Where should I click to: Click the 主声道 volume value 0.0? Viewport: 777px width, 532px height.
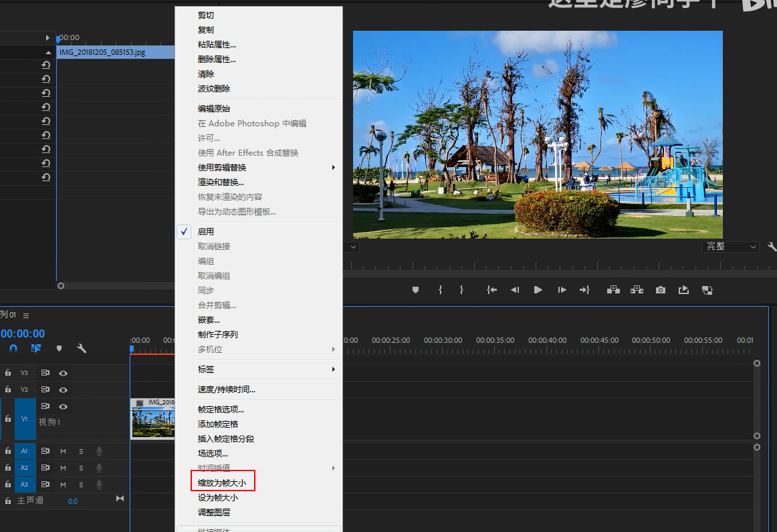72,501
